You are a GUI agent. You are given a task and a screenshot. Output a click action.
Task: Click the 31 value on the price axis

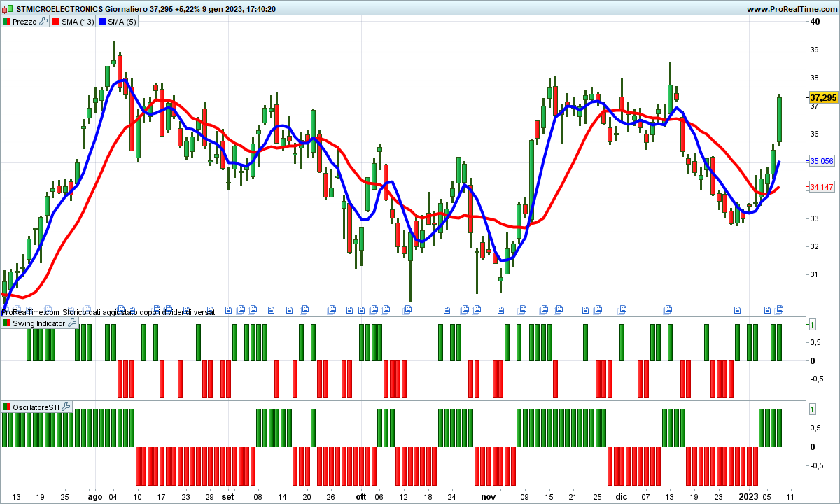(x=814, y=274)
